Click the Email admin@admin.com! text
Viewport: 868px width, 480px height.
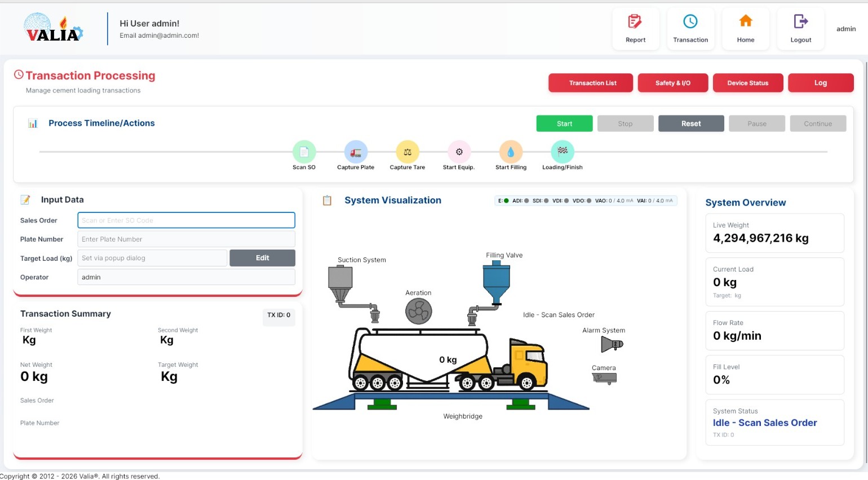click(159, 35)
